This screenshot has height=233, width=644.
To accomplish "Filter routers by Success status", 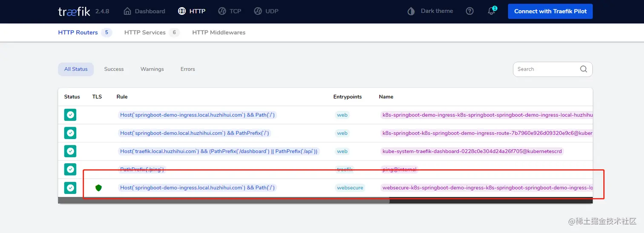I will (x=114, y=69).
